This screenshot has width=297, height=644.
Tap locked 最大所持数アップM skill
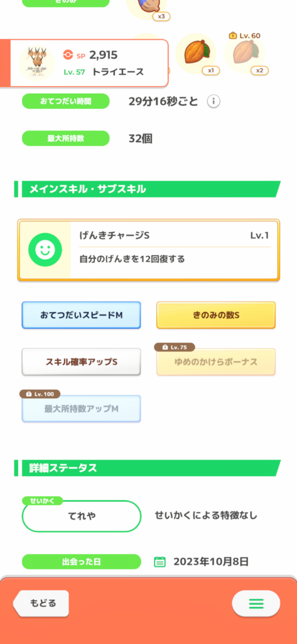[x=81, y=409]
